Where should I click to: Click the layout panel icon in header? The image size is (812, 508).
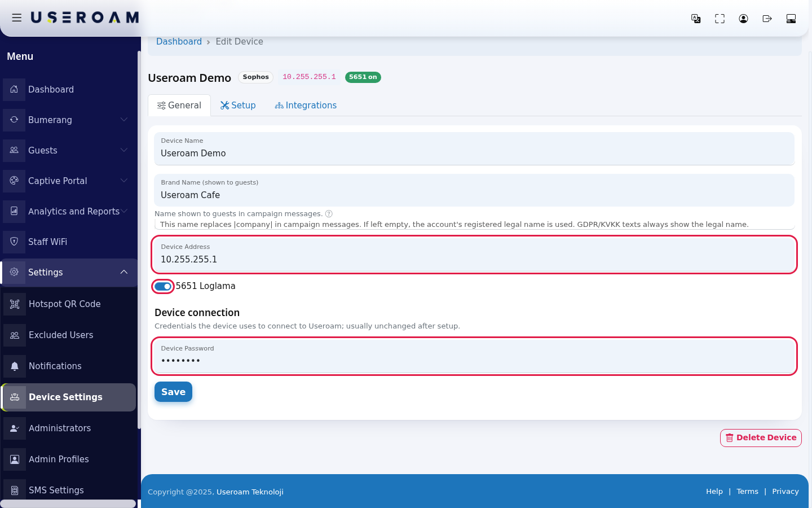click(791, 19)
